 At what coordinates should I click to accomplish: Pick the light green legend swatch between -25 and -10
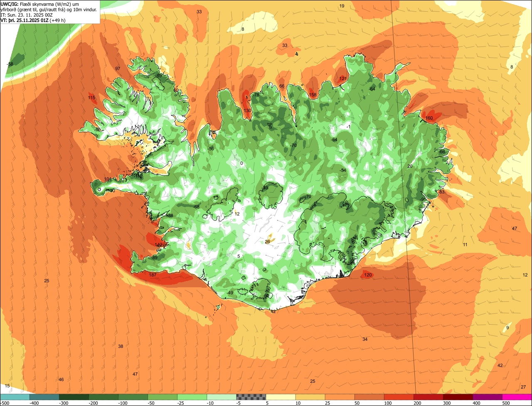pyautogui.click(x=192, y=397)
